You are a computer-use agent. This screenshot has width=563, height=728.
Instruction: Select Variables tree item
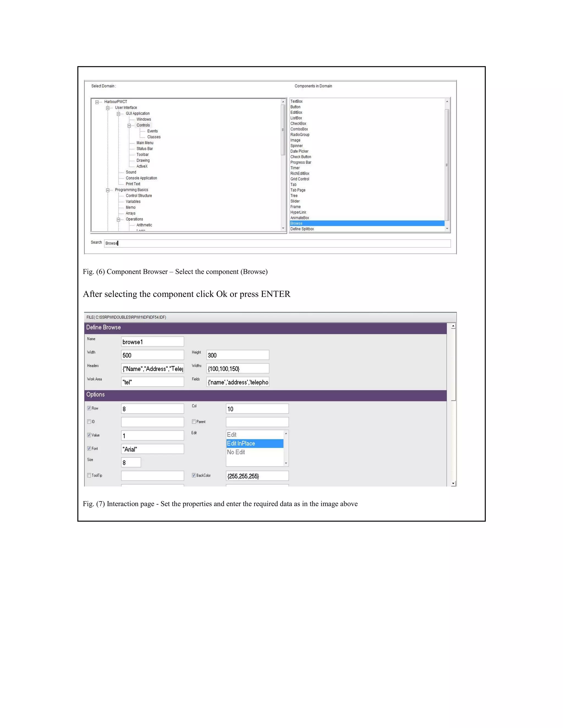tap(133, 202)
